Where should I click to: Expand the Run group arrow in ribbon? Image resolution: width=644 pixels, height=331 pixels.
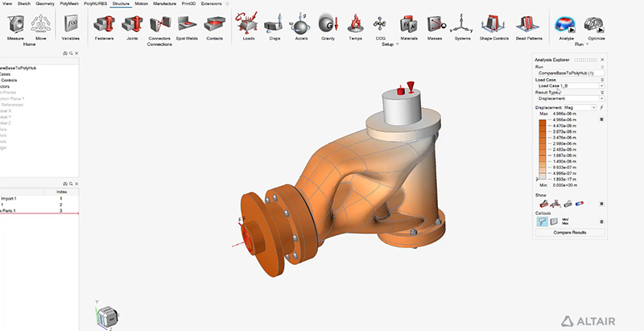coord(587,44)
